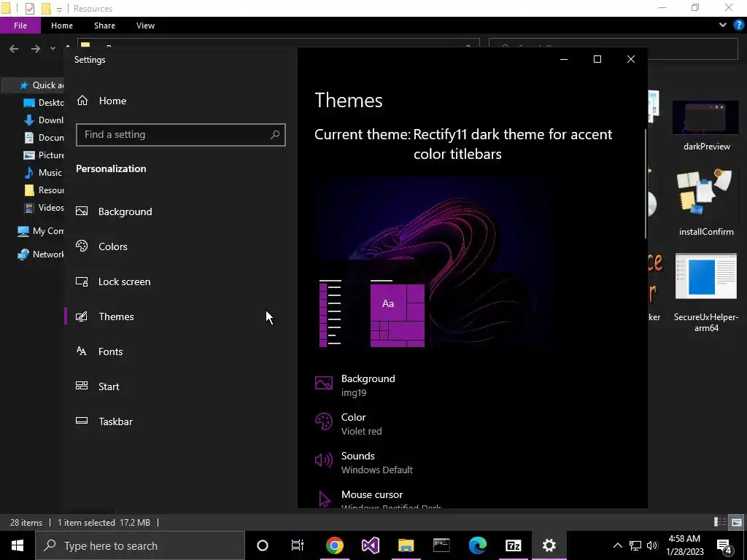Image resolution: width=747 pixels, height=560 pixels.
Task: Go forward in File Explorer
Action: tap(35, 49)
